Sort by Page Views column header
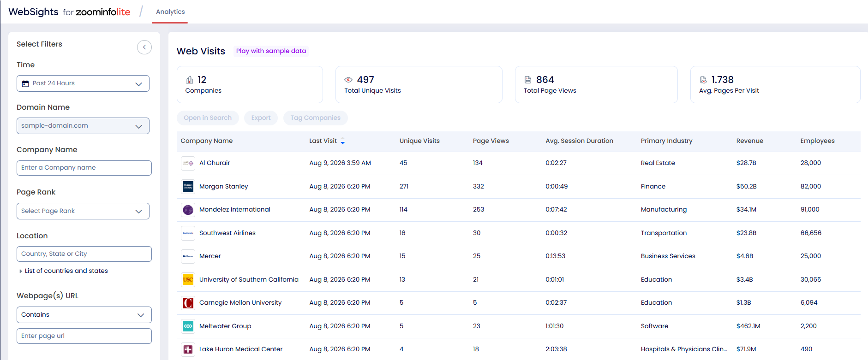The width and height of the screenshot is (868, 360). 491,141
